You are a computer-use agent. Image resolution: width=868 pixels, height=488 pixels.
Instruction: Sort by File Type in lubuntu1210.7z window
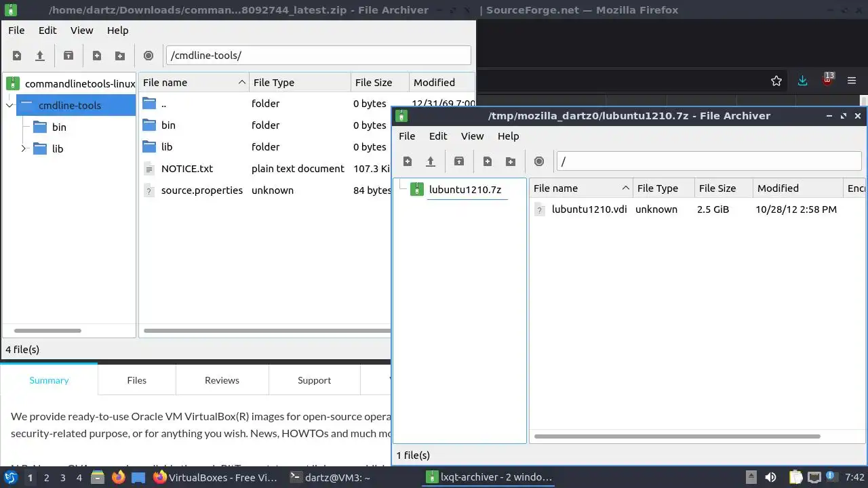[x=664, y=188]
